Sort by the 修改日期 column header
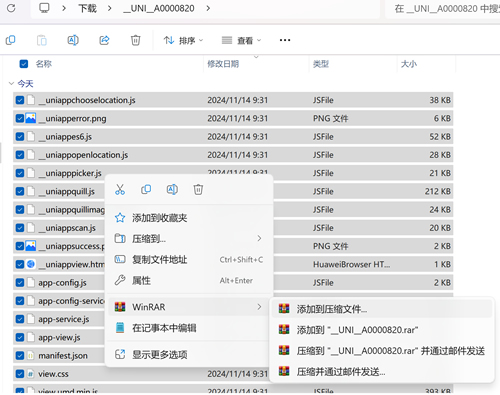Screen dimensions: 500x395 pos(223,64)
